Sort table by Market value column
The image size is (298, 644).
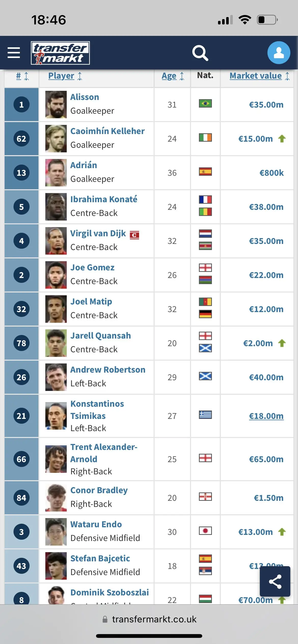[x=260, y=76]
